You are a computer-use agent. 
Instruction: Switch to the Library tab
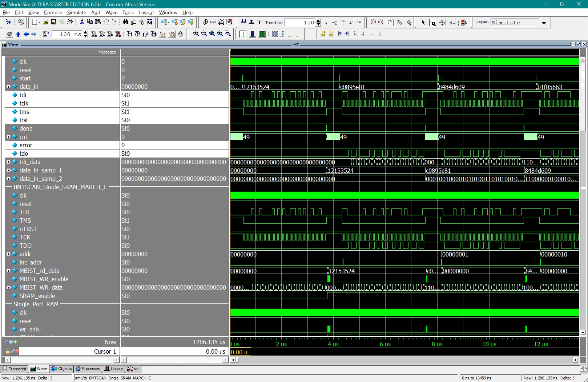click(x=113, y=369)
